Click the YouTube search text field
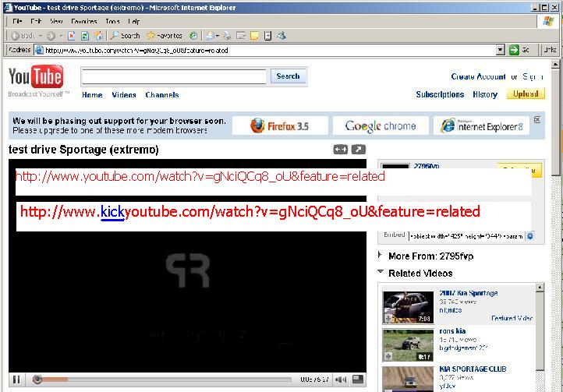Image resolution: width=563 pixels, height=392 pixels. pyautogui.click(x=175, y=76)
